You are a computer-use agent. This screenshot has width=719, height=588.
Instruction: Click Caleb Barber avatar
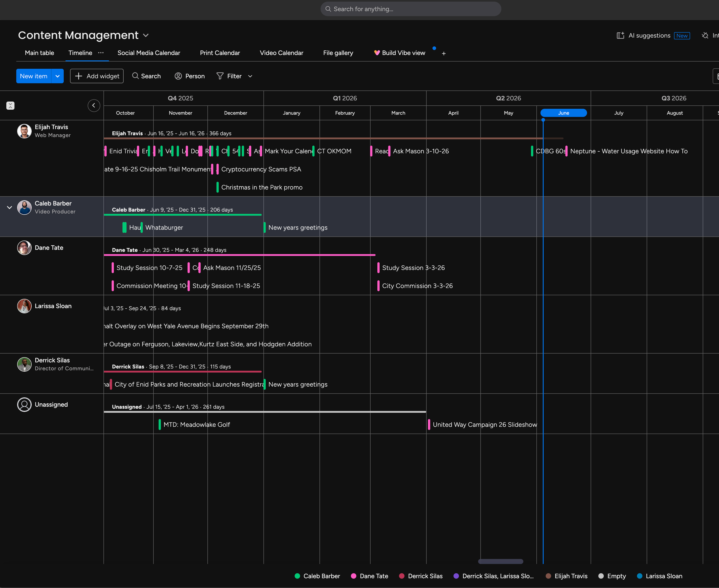24,207
